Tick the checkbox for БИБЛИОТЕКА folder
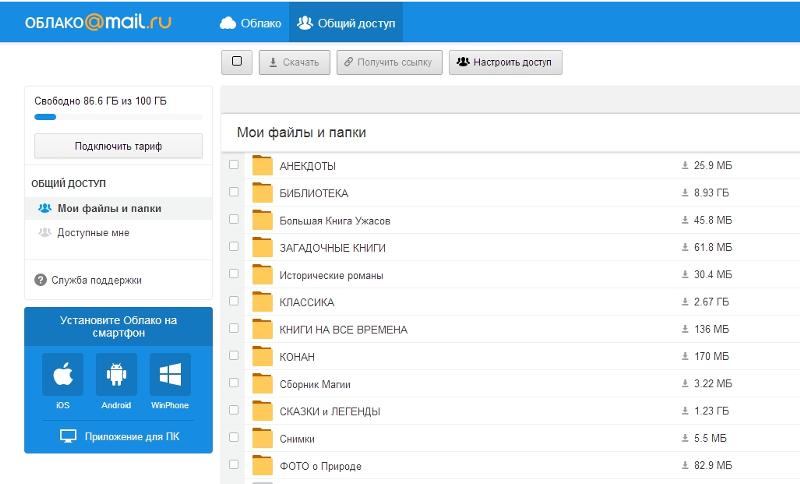Viewport: 800px width, 484px height. pyautogui.click(x=234, y=192)
